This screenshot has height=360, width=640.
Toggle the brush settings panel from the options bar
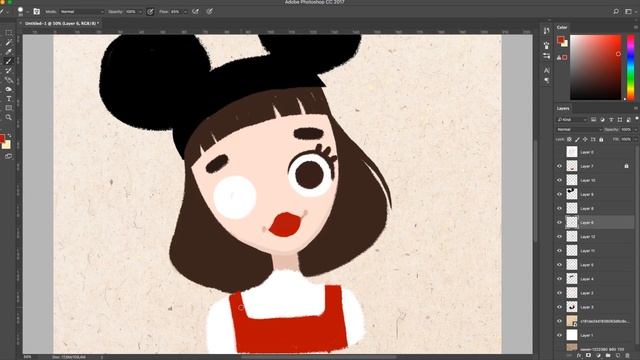point(36,12)
